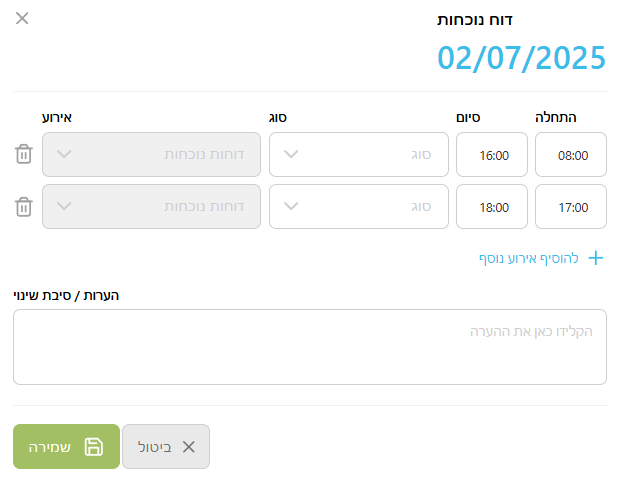Delete the first attendance row
This screenshot has height=477, width=617.
(x=24, y=154)
